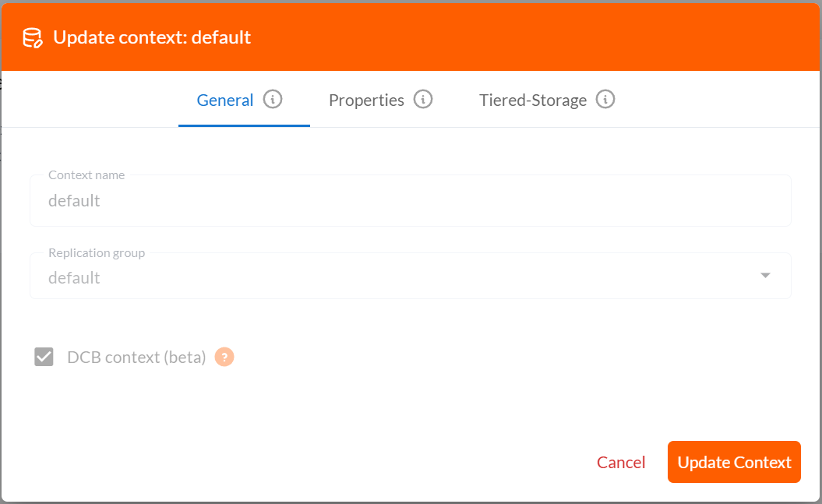
Task: Click the info icon next to Properties
Action: [x=423, y=100]
